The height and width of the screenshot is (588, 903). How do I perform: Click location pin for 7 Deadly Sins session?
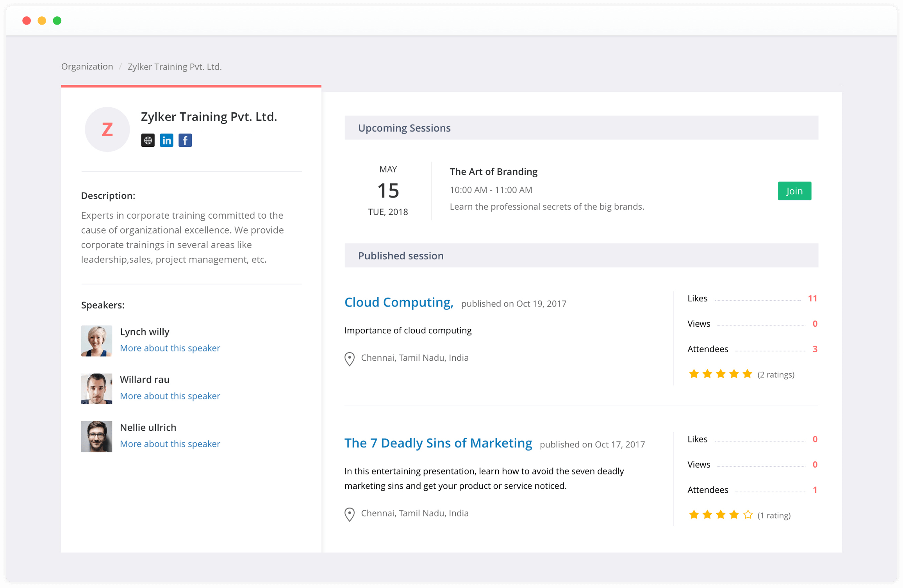coord(350,514)
